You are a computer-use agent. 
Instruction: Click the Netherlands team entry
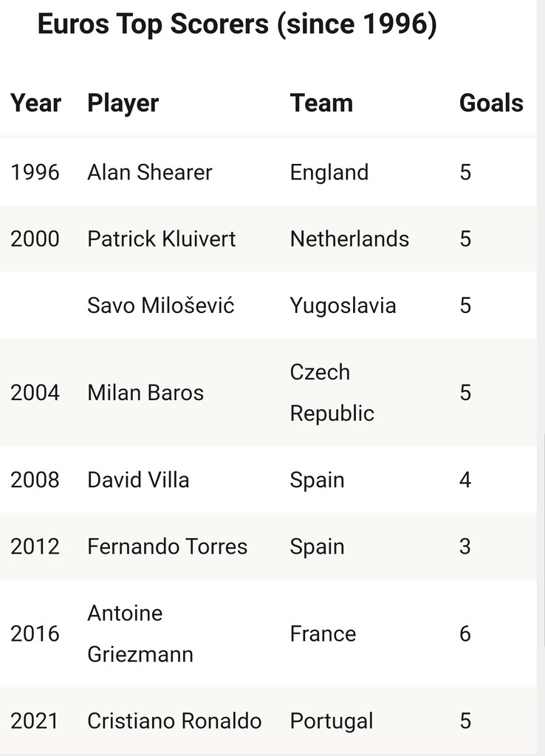(349, 238)
